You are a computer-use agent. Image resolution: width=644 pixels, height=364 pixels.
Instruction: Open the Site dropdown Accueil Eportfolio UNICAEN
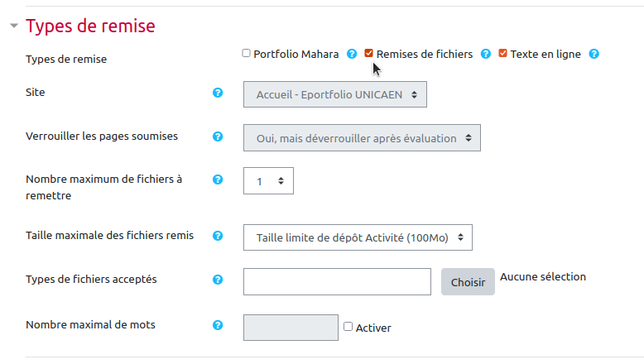[335, 94]
